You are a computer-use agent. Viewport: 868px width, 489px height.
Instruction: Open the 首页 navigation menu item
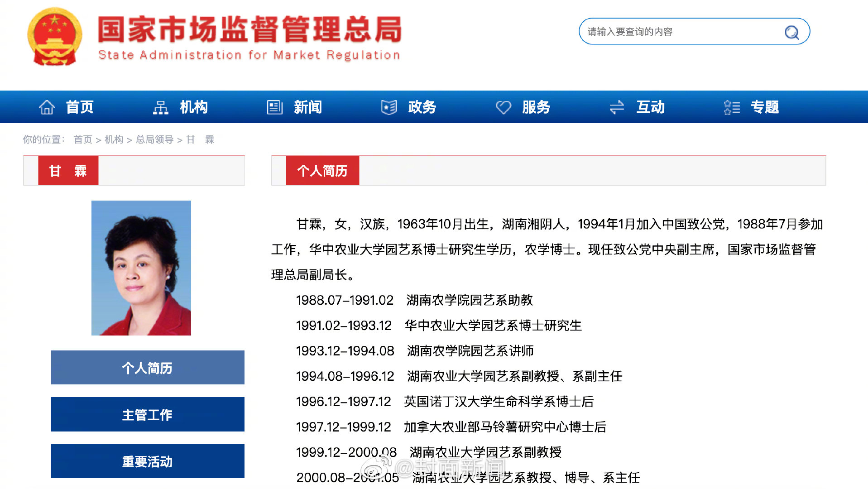pos(80,107)
